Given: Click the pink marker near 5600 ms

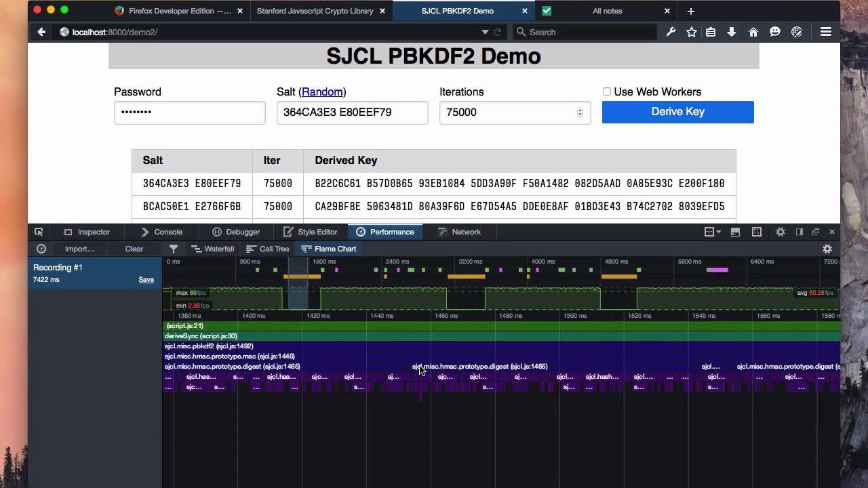Looking at the screenshot, I should coord(717,270).
